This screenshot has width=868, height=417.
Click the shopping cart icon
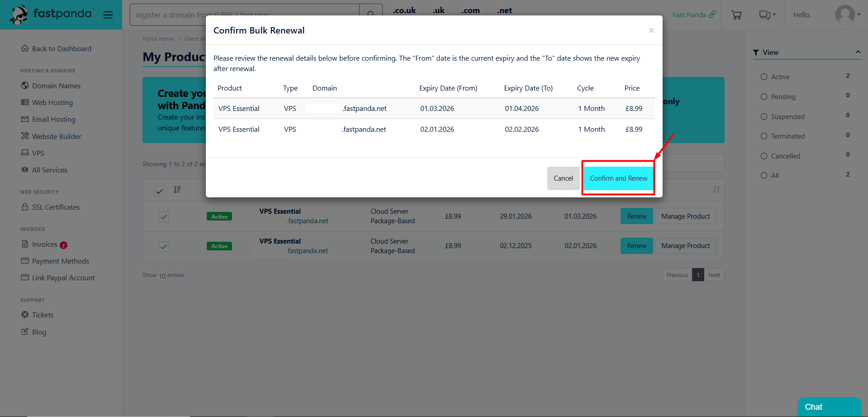(x=736, y=15)
